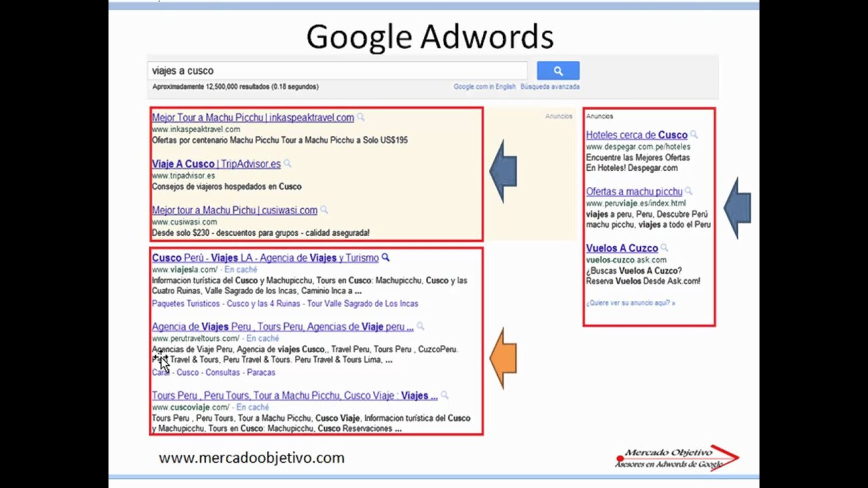Click preview magnifier beside Agencia de Viajes Peru result

click(x=420, y=327)
